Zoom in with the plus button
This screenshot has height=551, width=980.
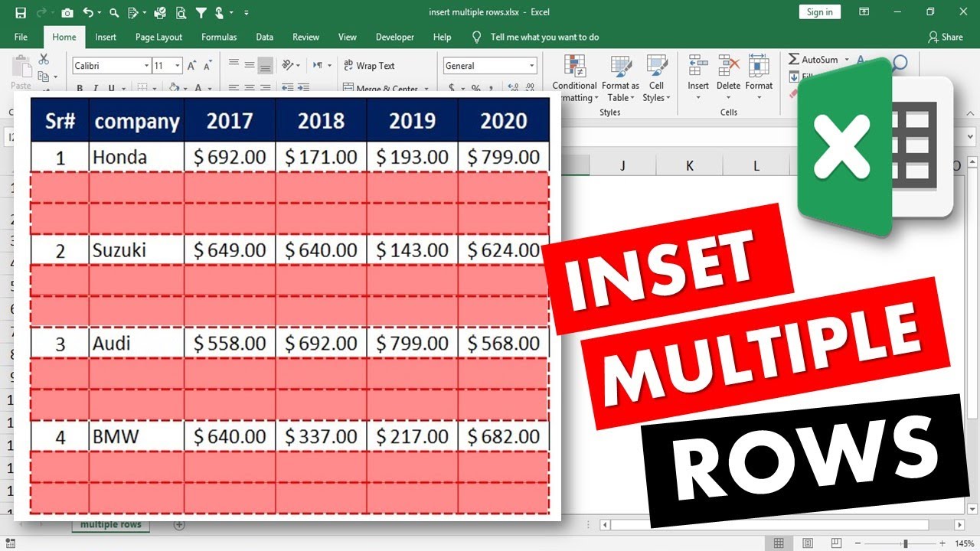(x=942, y=543)
